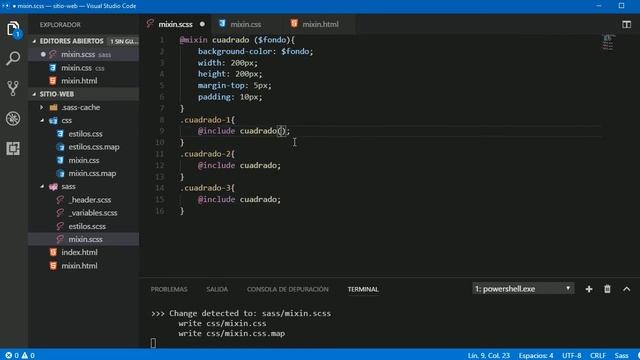Viewport: 640px width, 360px height.
Task: Maximize the panel with the chevron-up icon
Action: pos(627,289)
